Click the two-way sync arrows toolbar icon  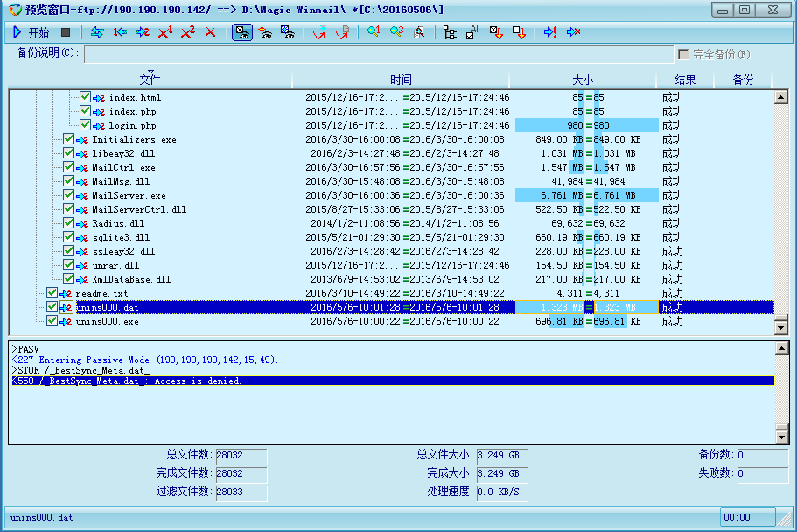(x=97, y=32)
